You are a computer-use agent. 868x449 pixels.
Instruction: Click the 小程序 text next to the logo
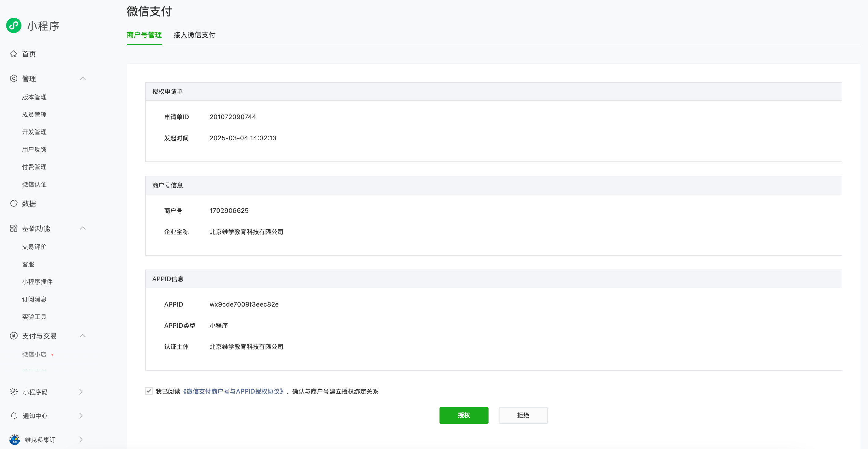click(43, 26)
